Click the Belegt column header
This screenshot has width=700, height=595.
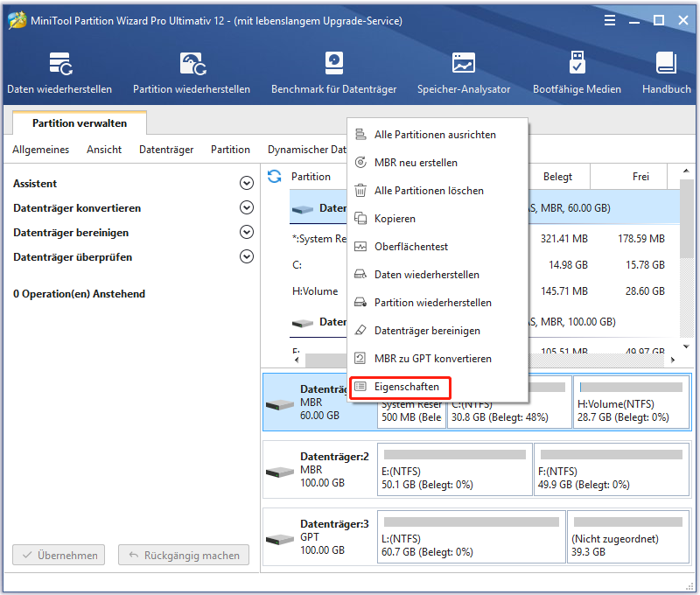click(557, 177)
